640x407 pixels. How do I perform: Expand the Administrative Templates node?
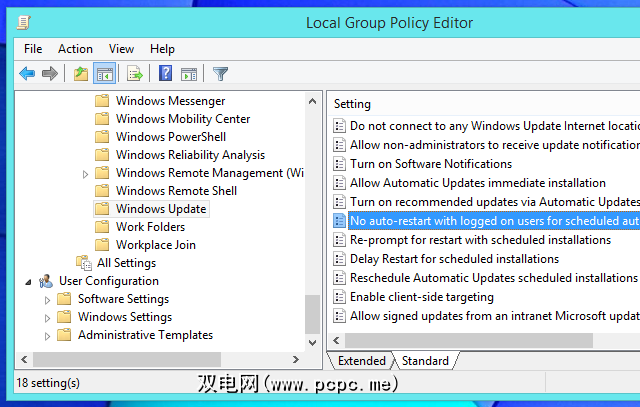point(47,336)
